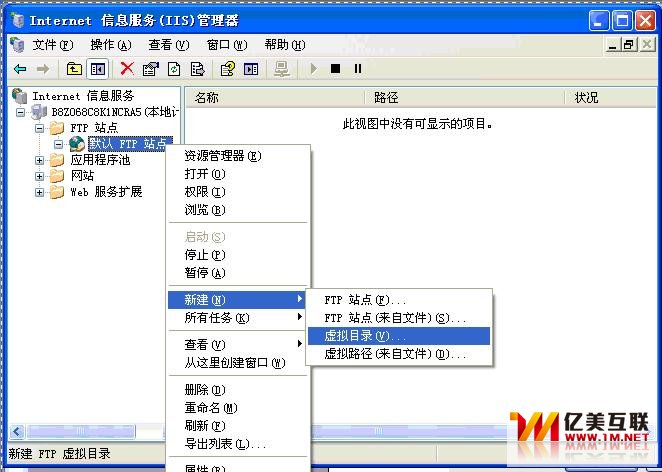The image size is (662, 472).
Task: Choose 打开(O) from context menu
Action: tap(236, 174)
